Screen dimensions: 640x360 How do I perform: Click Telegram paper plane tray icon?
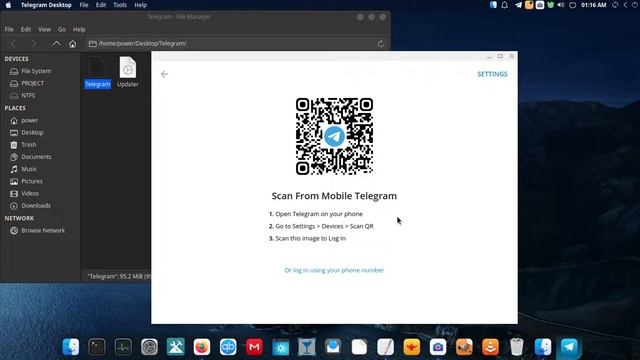(518, 5)
